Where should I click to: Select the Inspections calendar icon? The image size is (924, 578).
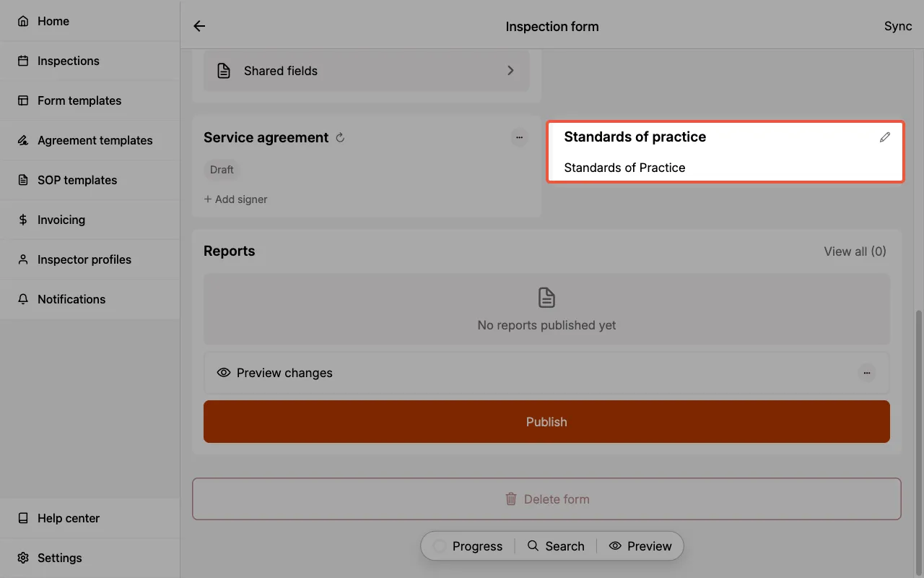(x=22, y=61)
